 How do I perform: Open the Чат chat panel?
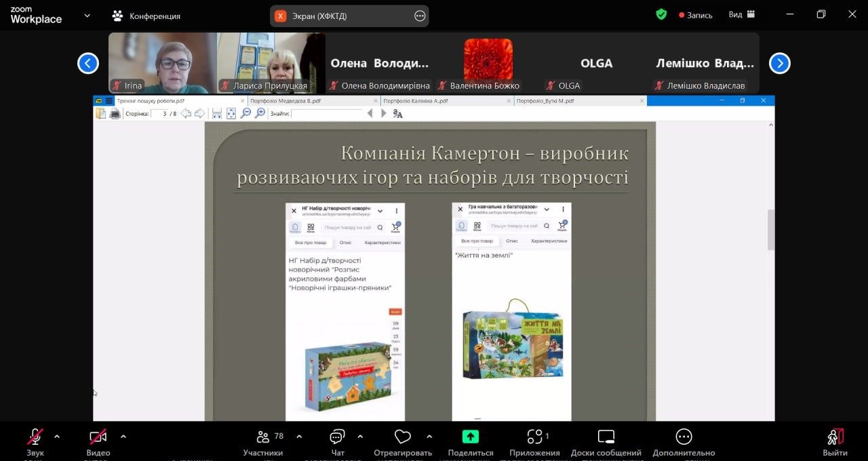click(337, 437)
